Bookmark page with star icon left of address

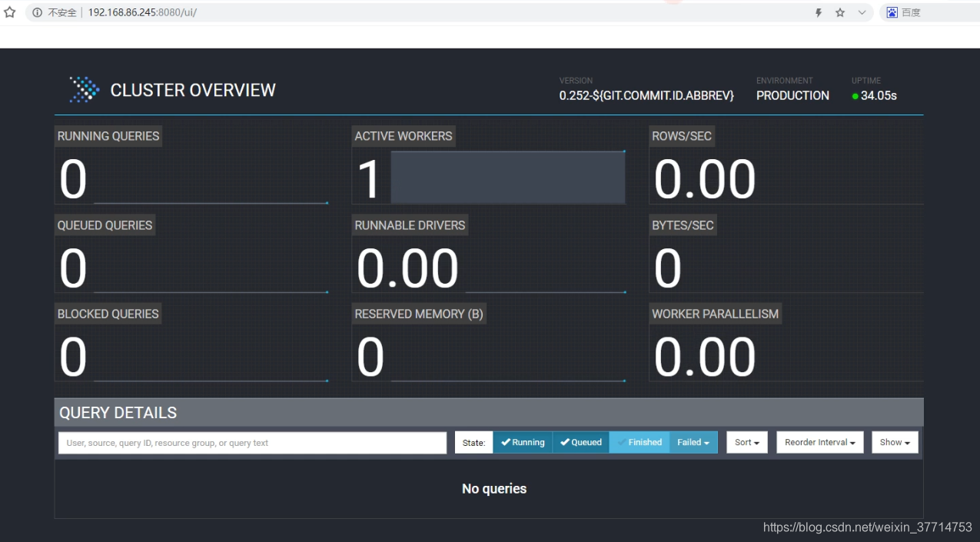[10, 12]
